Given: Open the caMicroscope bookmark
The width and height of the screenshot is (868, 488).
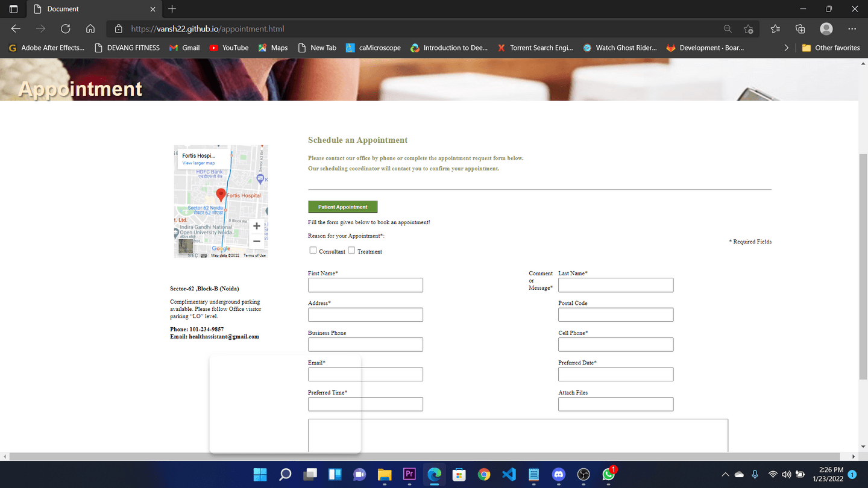Looking at the screenshot, I should point(373,48).
